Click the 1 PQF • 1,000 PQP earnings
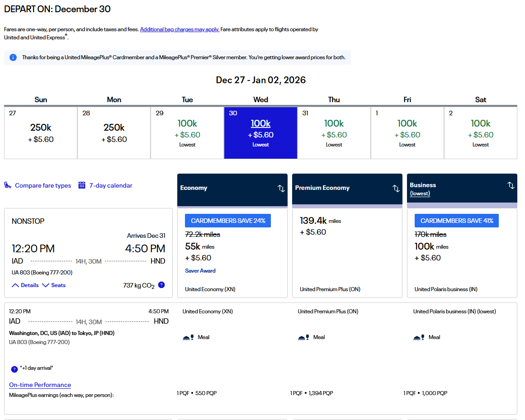Screen dimensions: 525x420 [x=425, y=393]
